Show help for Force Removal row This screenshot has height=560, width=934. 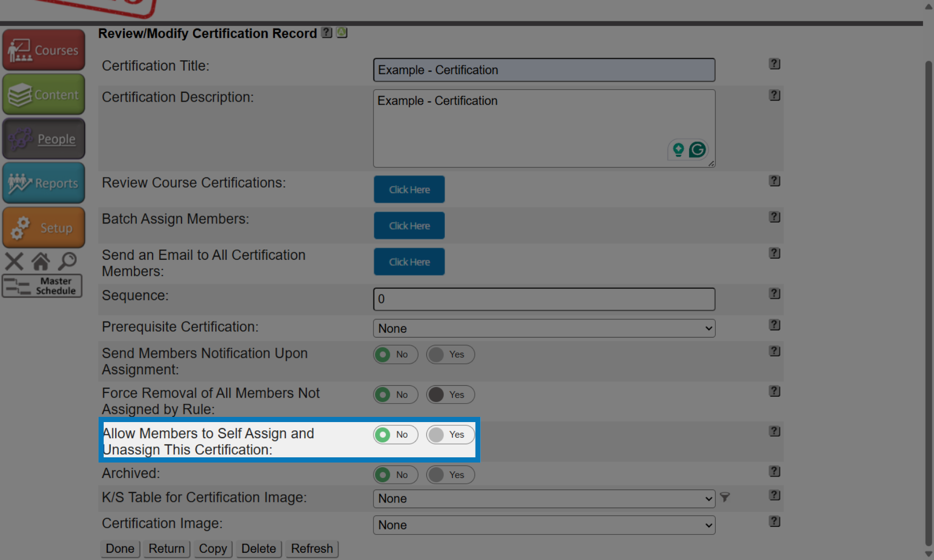point(774,391)
